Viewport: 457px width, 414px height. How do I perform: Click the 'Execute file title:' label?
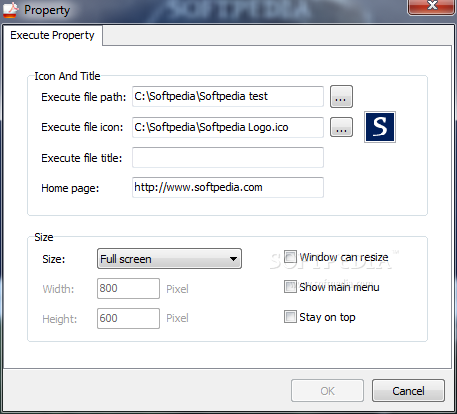click(x=82, y=158)
